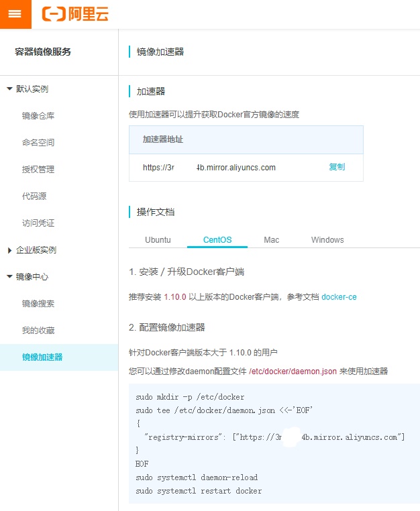Collapse the 镜像中心 section arrow

(10, 277)
